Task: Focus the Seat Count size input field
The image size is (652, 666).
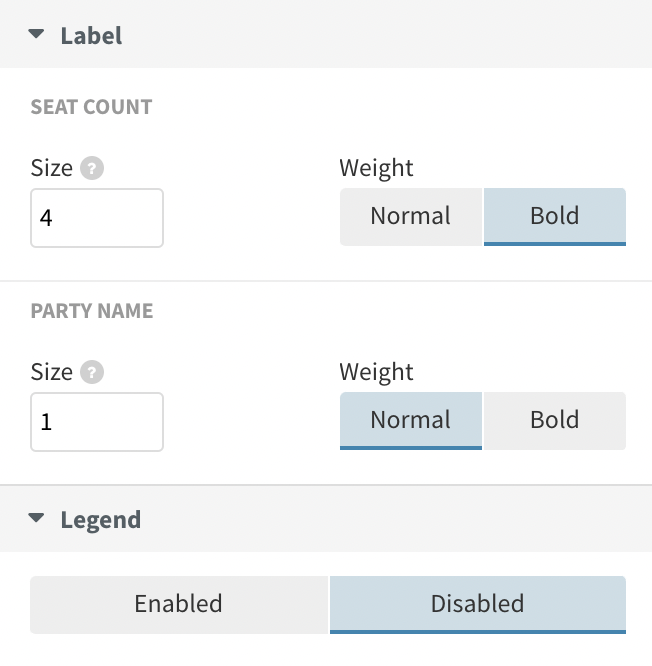Action: pos(97,218)
